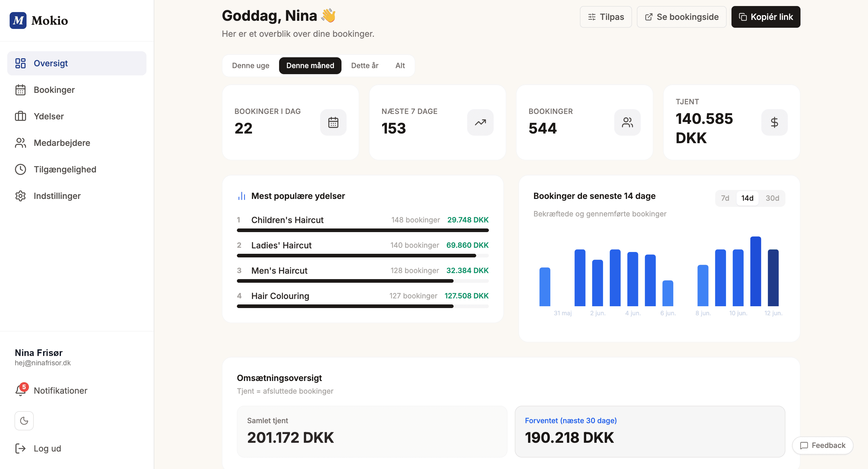Open the Oversigt dashboard icon

pos(20,63)
